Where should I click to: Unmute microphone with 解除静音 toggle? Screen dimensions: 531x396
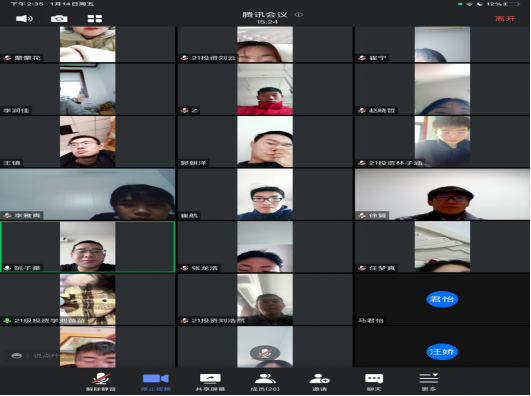click(x=101, y=382)
